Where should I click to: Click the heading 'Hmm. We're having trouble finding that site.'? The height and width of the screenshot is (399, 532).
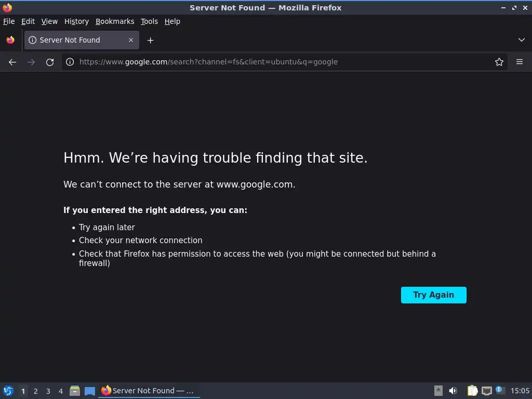tap(216, 158)
